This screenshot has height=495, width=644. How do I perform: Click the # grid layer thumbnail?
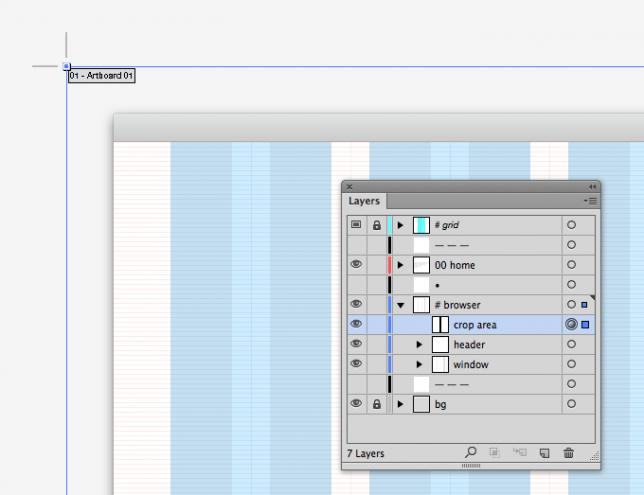click(421, 226)
